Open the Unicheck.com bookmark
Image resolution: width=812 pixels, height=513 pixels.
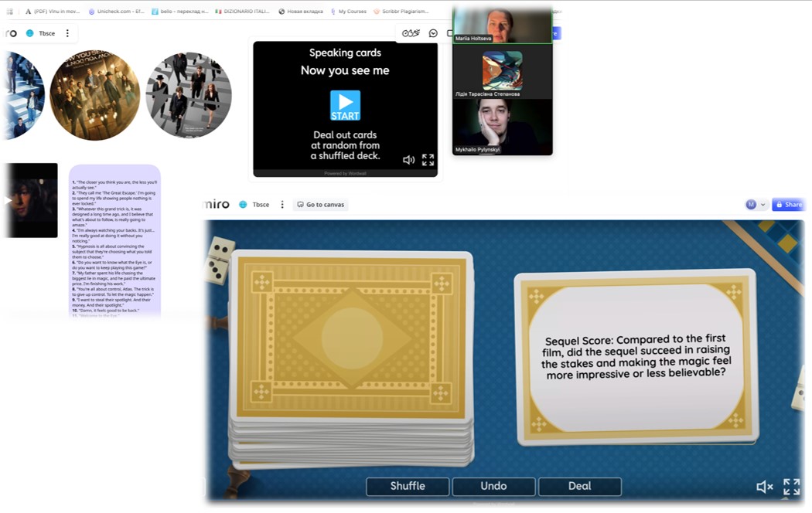[116, 12]
